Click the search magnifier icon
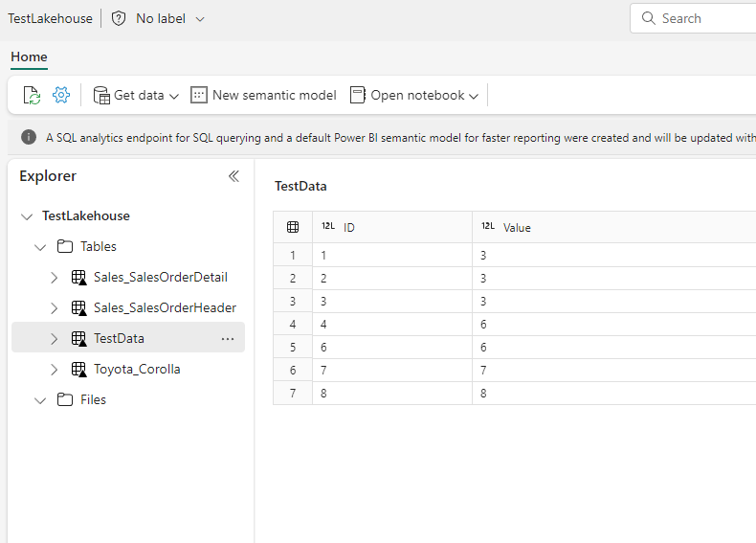 coord(649,18)
